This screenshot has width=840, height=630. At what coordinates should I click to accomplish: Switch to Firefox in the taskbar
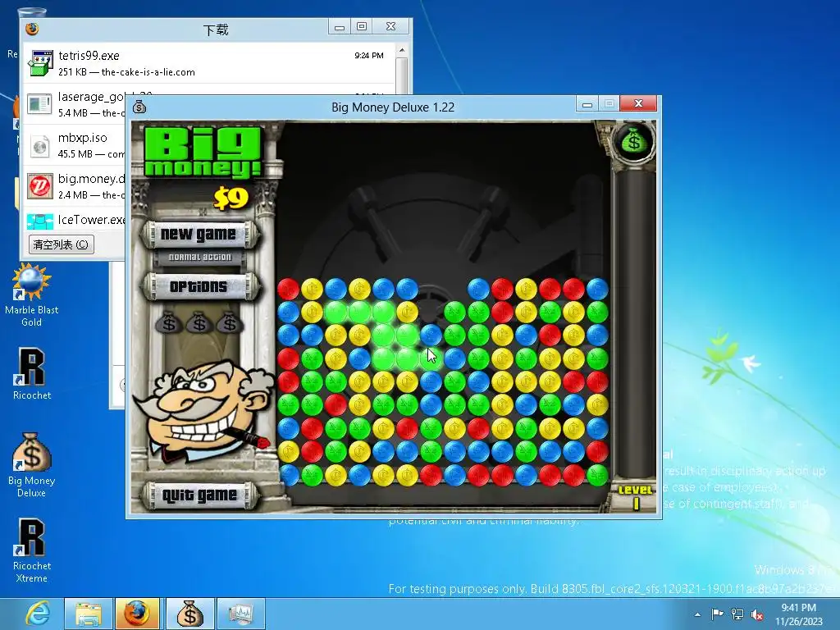[x=138, y=614]
